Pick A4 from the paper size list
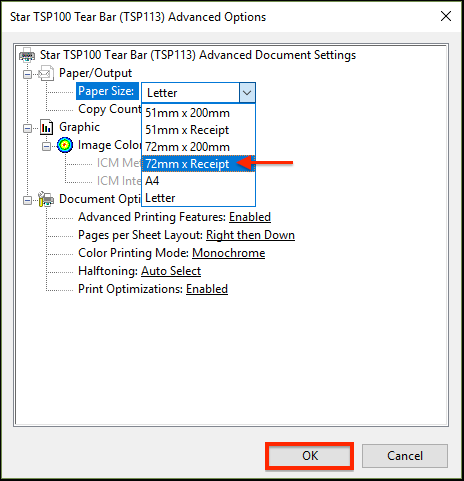The height and width of the screenshot is (481, 464). (x=198, y=181)
